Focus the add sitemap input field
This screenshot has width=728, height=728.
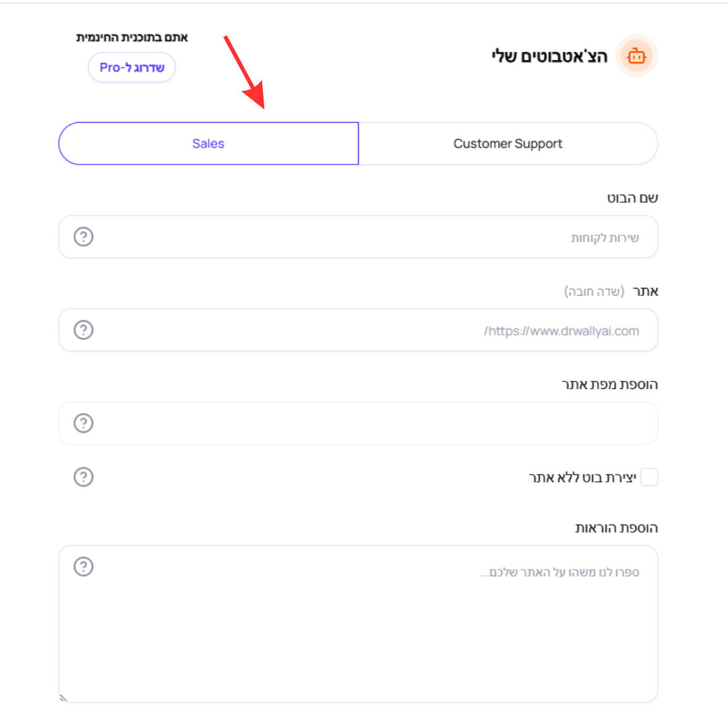[x=358, y=423]
